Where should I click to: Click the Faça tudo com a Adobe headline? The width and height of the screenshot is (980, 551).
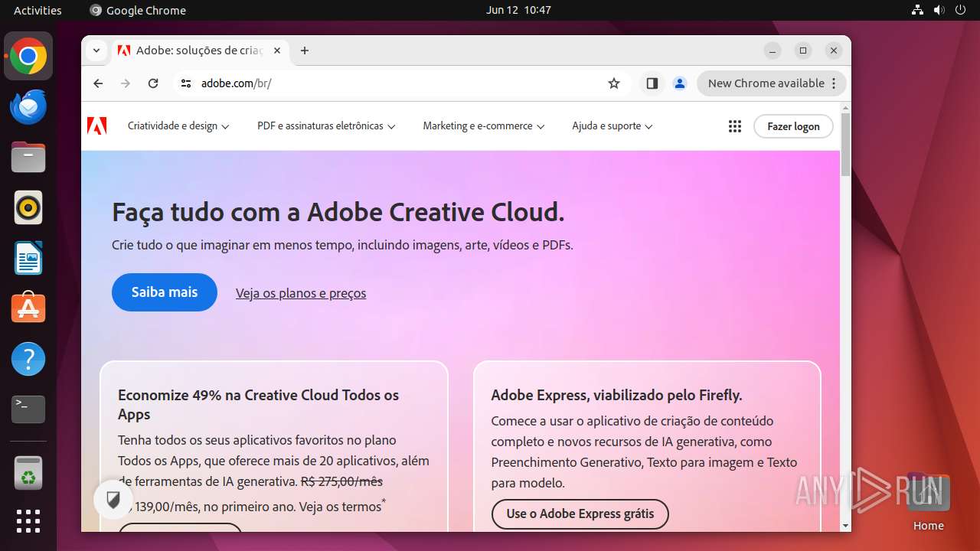point(338,212)
